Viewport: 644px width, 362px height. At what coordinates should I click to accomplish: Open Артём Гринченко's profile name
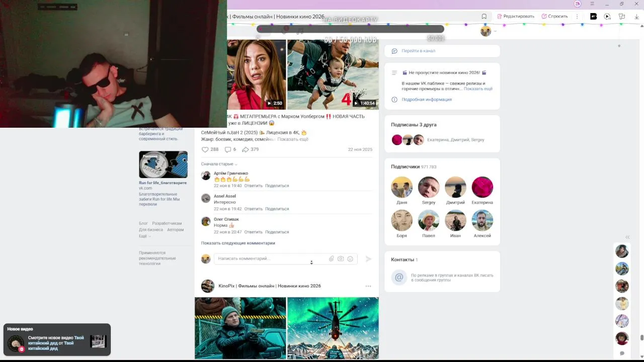coord(231,173)
